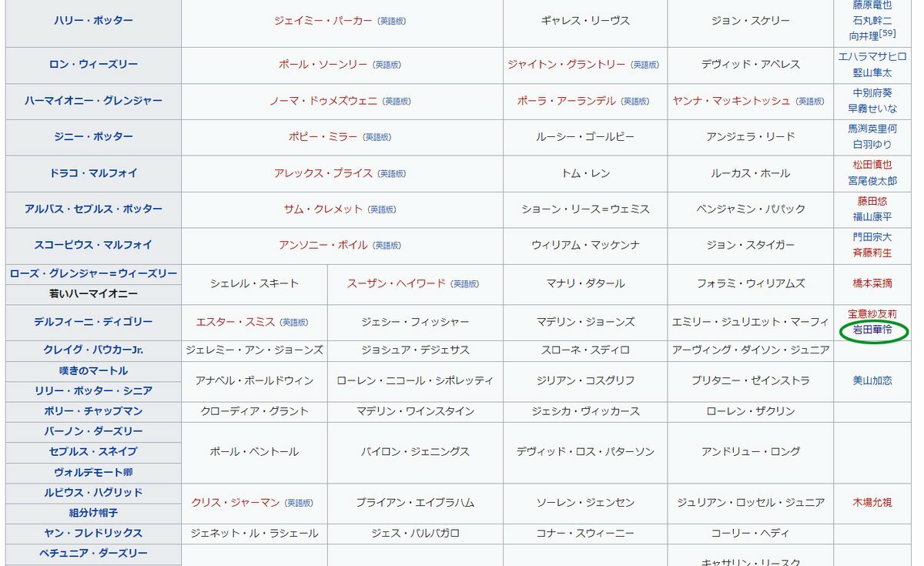This screenshot has width=924, height=566.
Task: Open the ハリー・ポッター character link
Action: (93, 21)
